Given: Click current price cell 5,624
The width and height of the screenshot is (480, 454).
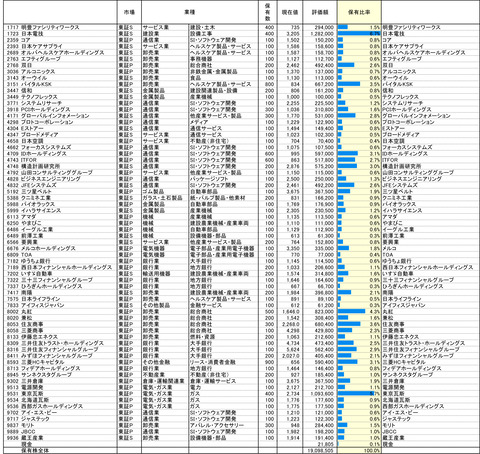Looking at the screenshot, I should 289,350.
